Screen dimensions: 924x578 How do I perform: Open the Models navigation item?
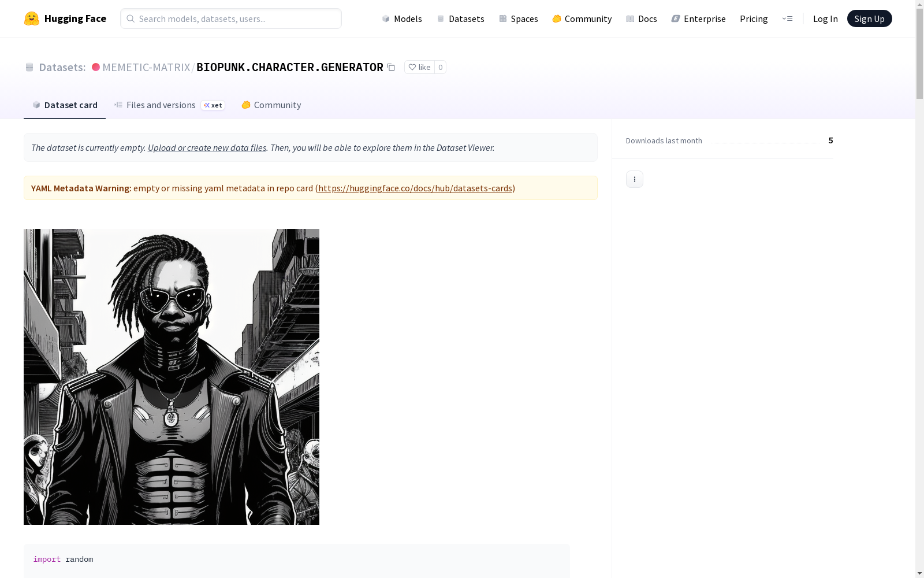point(402,18)
